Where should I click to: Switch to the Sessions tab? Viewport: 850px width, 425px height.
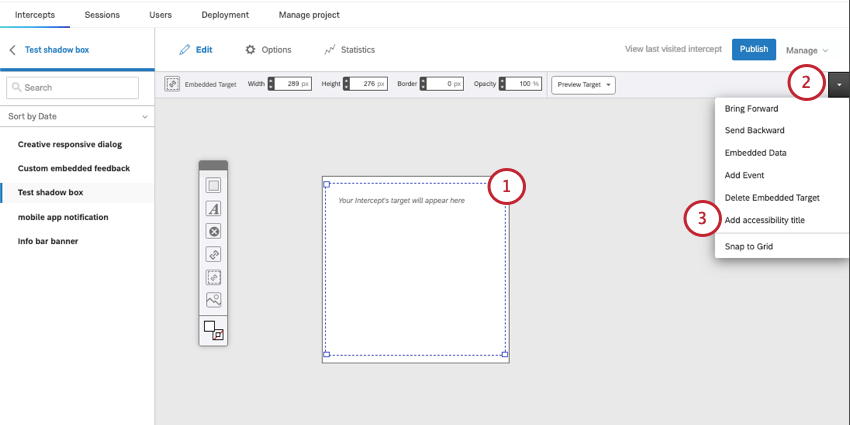coord(102,15)
